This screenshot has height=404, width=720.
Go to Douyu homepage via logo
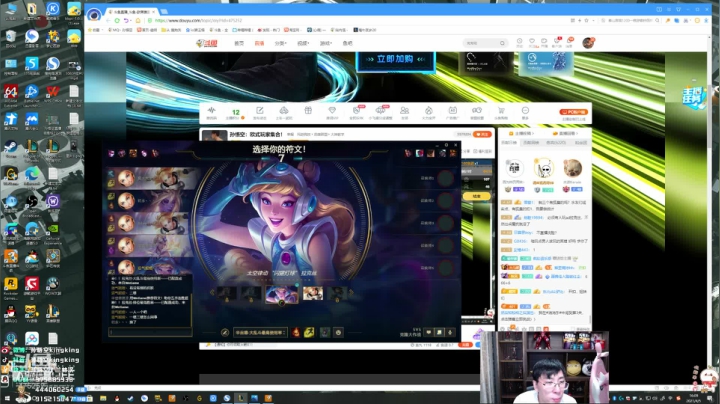click(207, 43)
